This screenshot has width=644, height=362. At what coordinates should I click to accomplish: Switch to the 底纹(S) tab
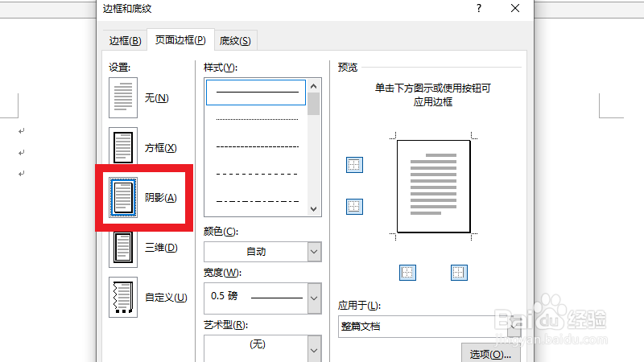click(x=235, y=41)
